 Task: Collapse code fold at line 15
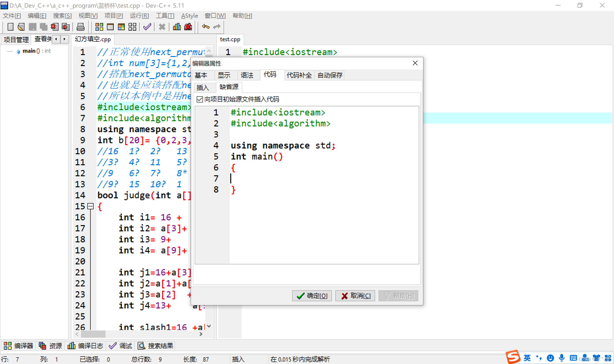pos(90,206)
